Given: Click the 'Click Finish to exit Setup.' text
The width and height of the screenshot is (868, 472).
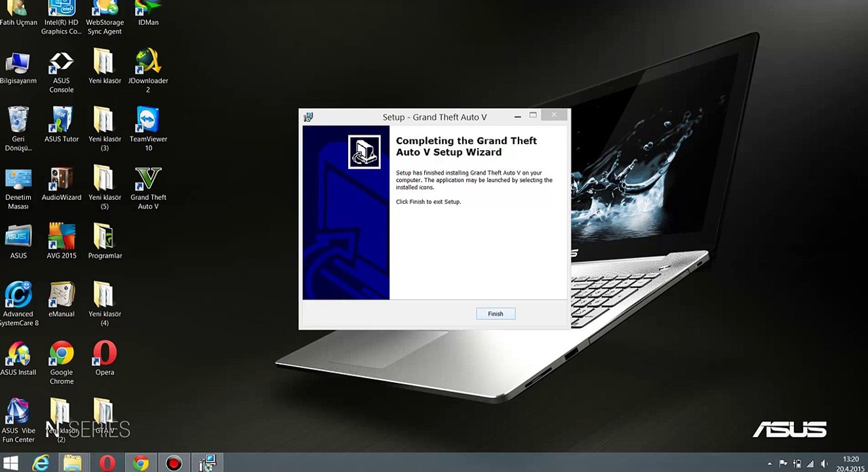Looking at the screenshot, I should 428,202.
